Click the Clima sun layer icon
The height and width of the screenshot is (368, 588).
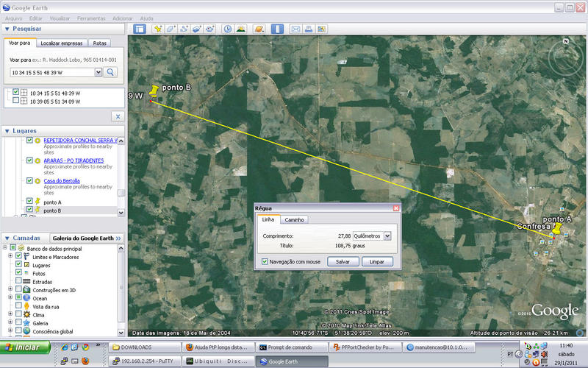coord(26,315)
